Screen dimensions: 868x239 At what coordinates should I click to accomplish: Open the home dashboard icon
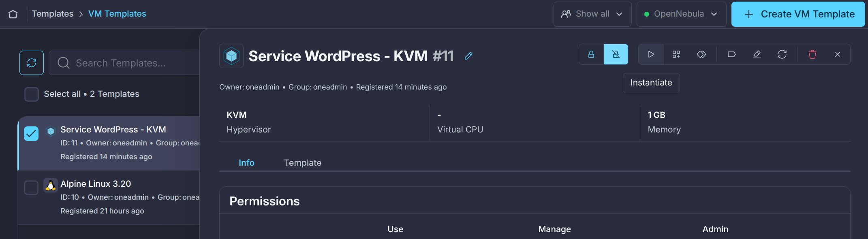13,14
